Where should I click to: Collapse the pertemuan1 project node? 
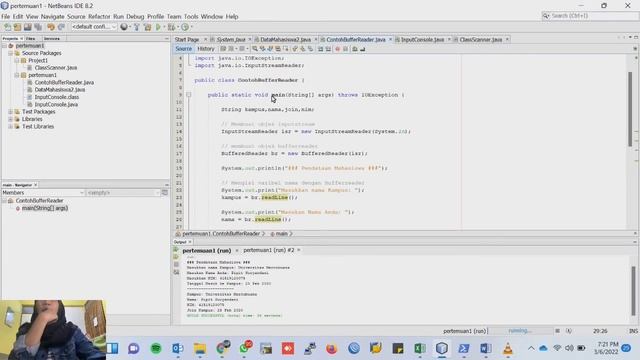click(x=4, y=46)
